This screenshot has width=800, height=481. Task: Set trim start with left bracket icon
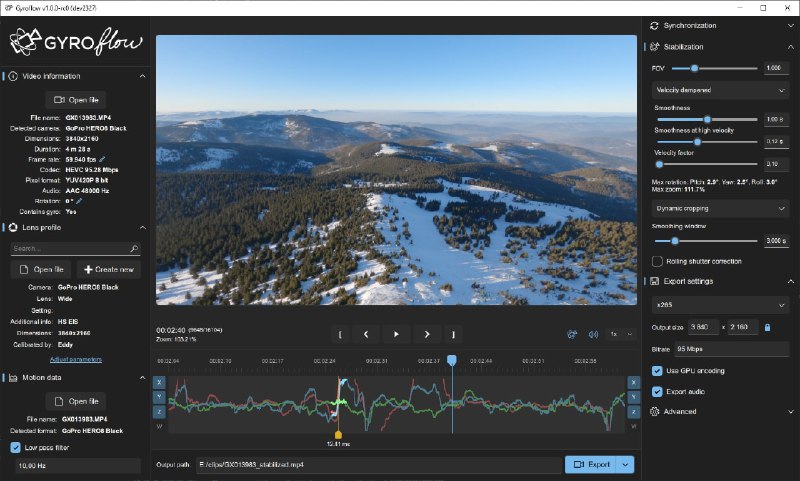pos(340,334)
